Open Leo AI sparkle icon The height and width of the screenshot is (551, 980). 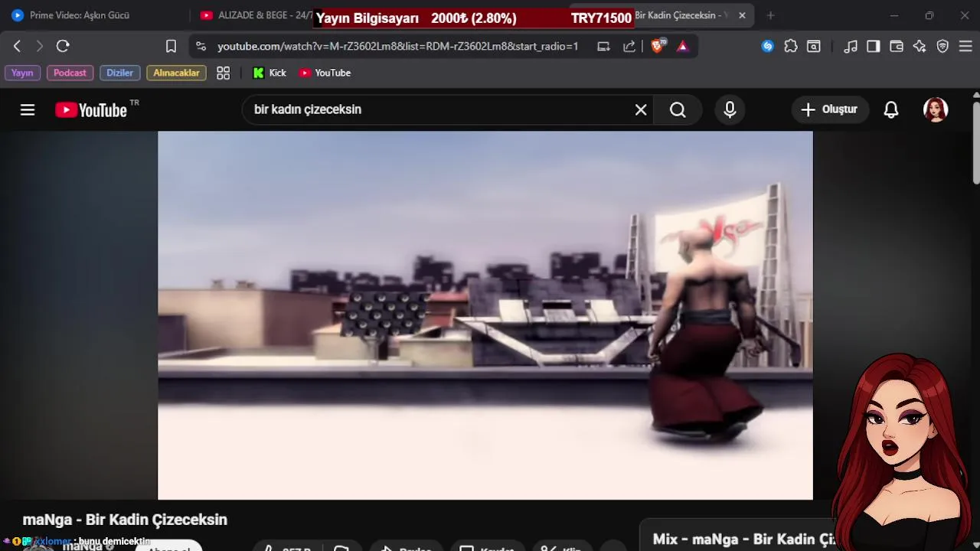[x=920, y=47]
